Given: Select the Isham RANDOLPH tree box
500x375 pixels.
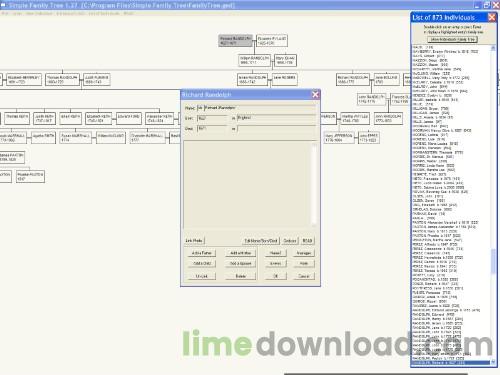Looking at the screenshot, I should click(x=253, y=80).
